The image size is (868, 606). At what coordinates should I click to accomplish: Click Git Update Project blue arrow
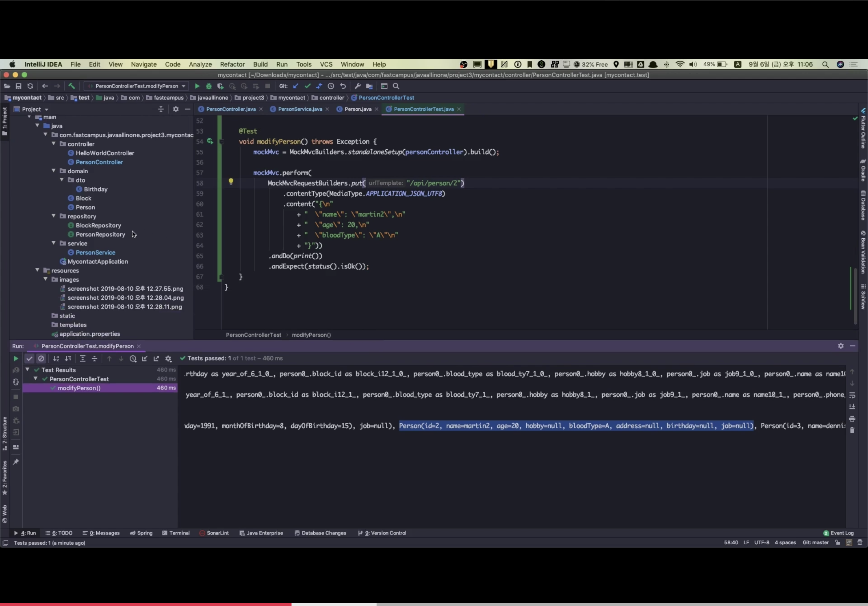[x=296, y=86]
